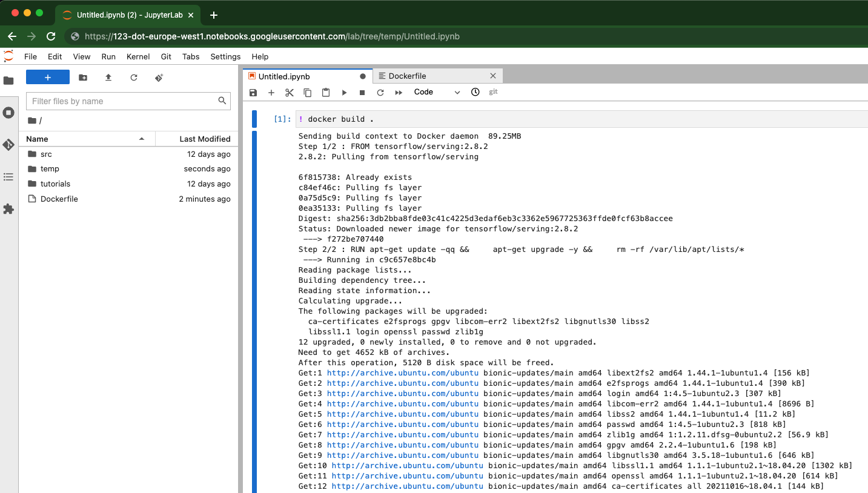Click the "2 minutes ago" modified time
Image resolution: width=868 pixels, height=493 pixels.
[x=205, y=199]
